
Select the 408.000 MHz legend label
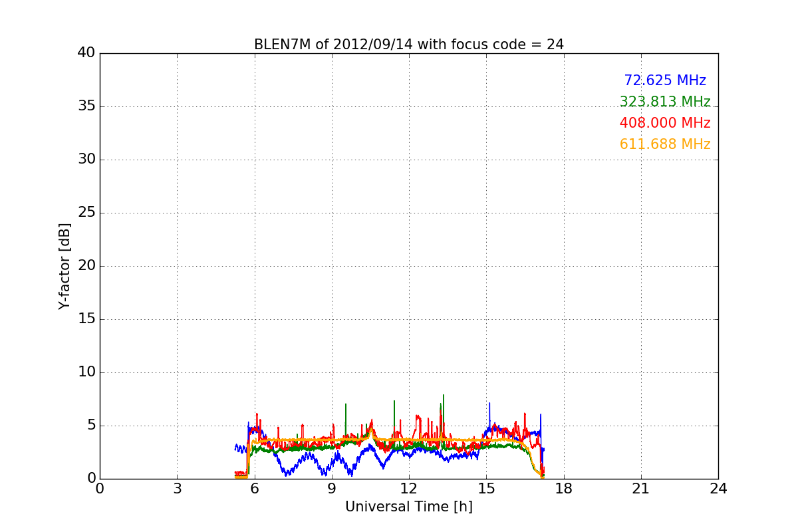pyautogui.click(x=665, y=123)
